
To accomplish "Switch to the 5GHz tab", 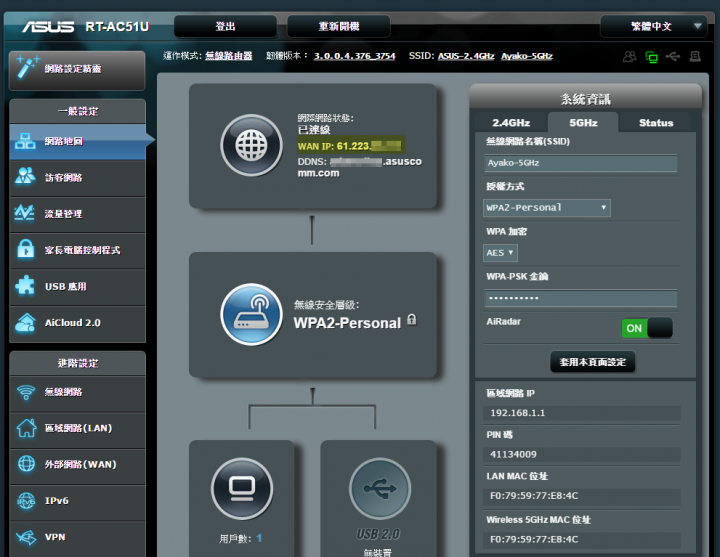I will click(583, 123).
